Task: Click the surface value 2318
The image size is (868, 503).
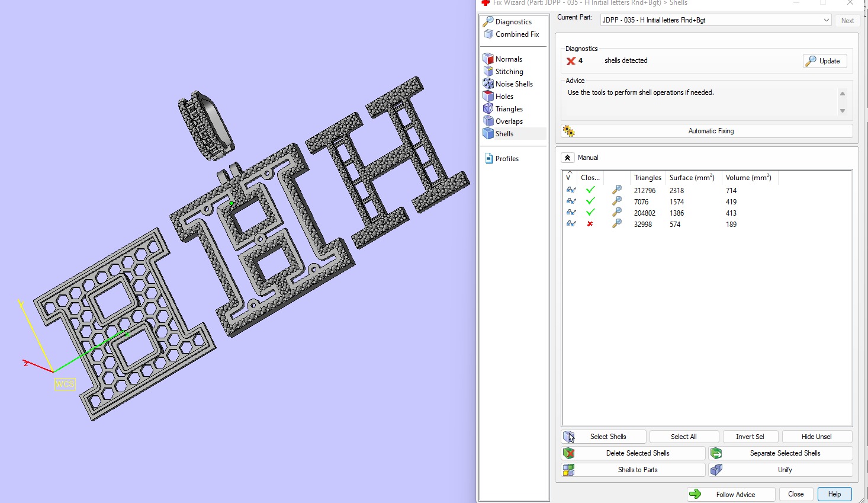Action: tap(677, 191)
